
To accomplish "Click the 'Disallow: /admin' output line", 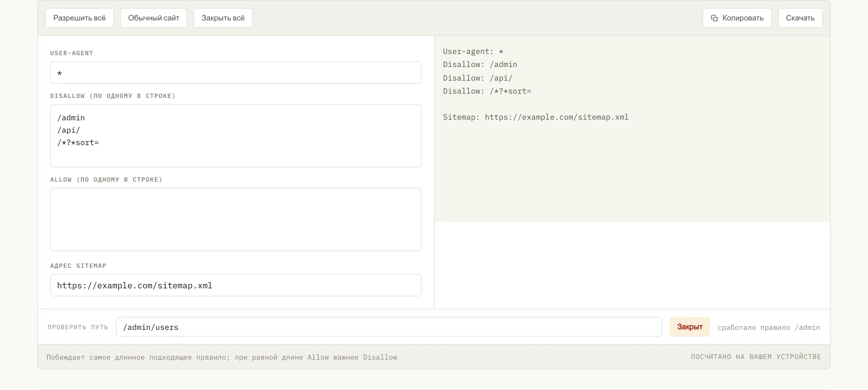I will (480, 64).
